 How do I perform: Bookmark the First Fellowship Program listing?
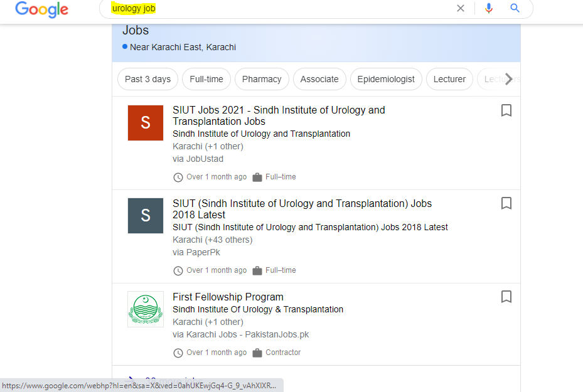506,297
